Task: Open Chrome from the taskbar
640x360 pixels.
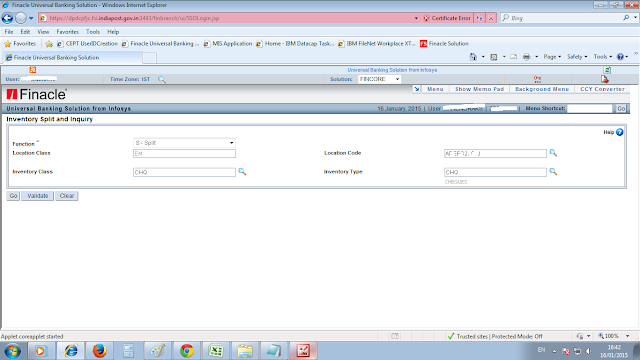Action: (187, 351)
